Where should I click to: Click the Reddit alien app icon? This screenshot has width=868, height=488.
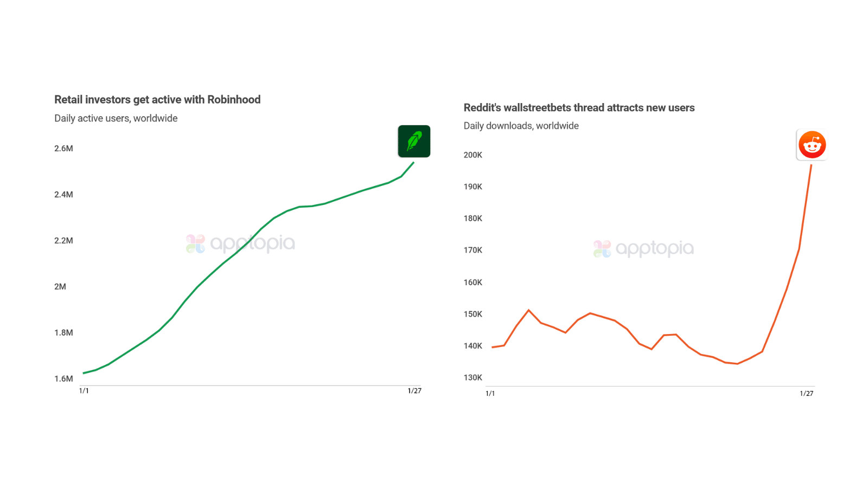pos(812,145)
